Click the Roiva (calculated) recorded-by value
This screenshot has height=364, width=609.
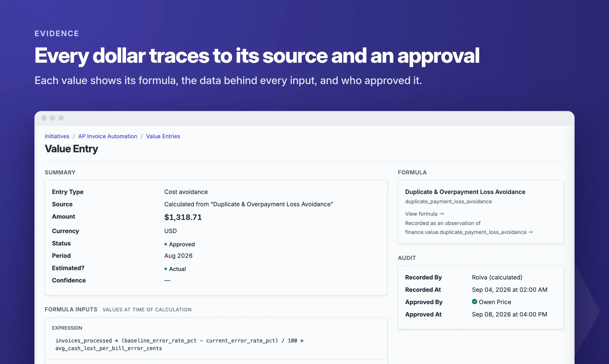click(497, 277)
